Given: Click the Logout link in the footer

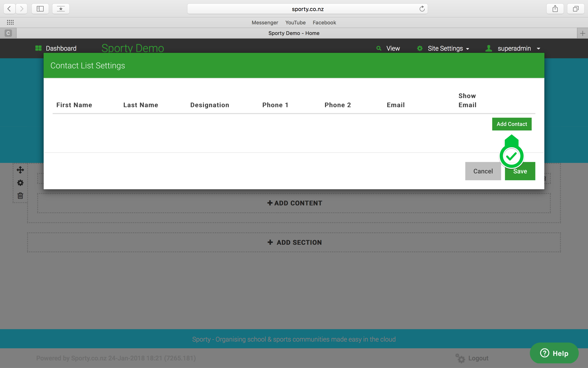Looking at the screenshot, I should 478,358.
